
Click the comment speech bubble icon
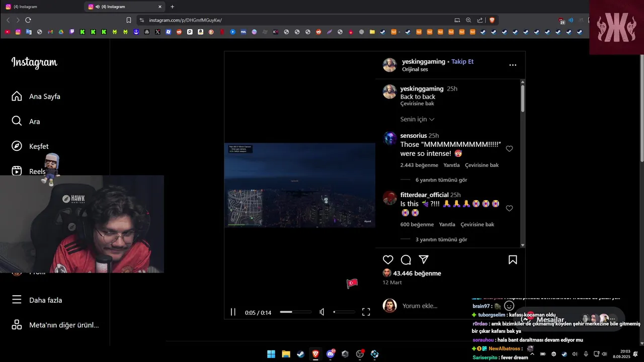[x=406, y=259]
